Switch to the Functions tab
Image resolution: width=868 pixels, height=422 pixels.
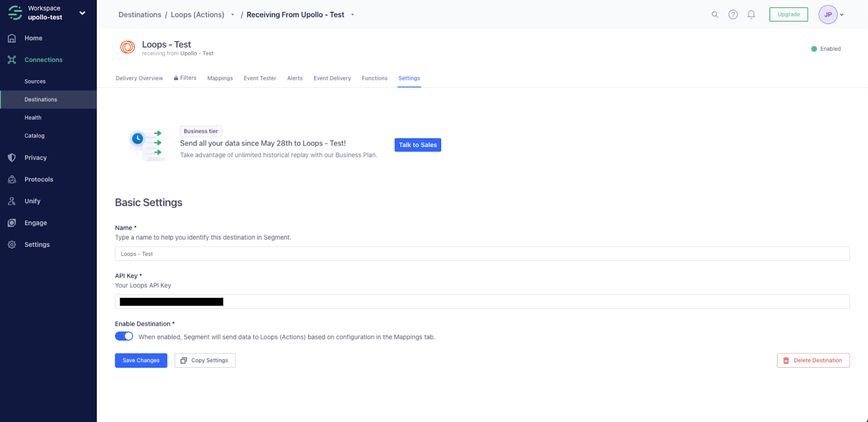[x=374, y=78]
